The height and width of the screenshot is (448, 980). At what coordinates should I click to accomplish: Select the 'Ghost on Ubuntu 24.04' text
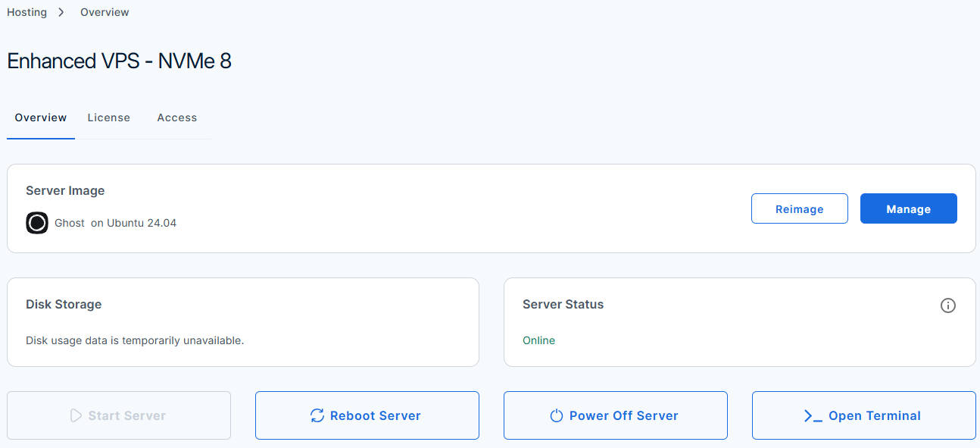point(115,223)
